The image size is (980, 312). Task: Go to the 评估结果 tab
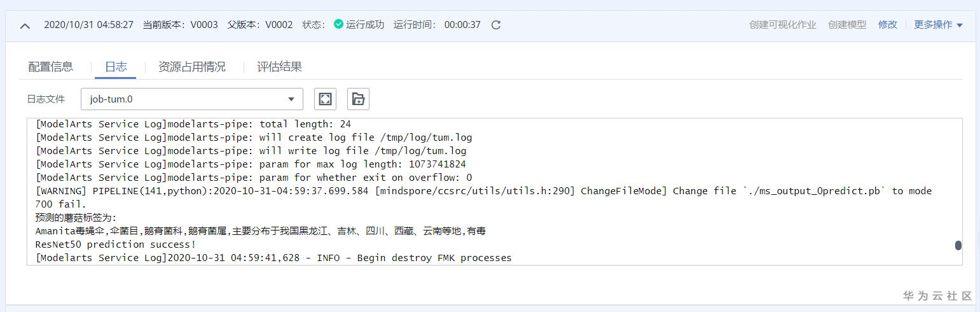pyautogui.click(x=279, y=66)
